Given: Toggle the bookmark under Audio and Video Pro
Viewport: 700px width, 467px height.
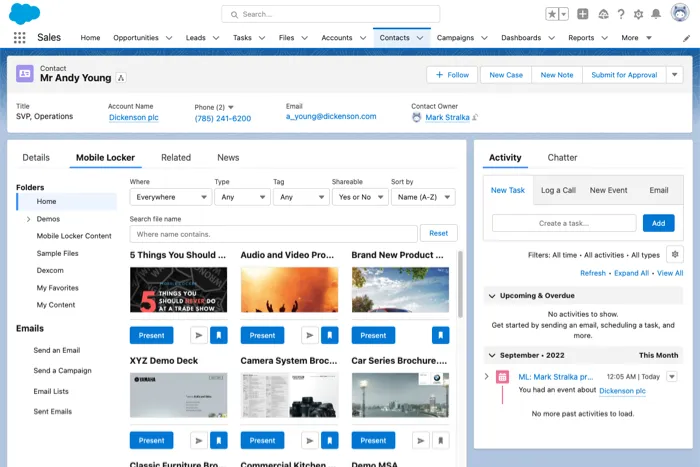Looking at the screenshot, I should point(329,335).
